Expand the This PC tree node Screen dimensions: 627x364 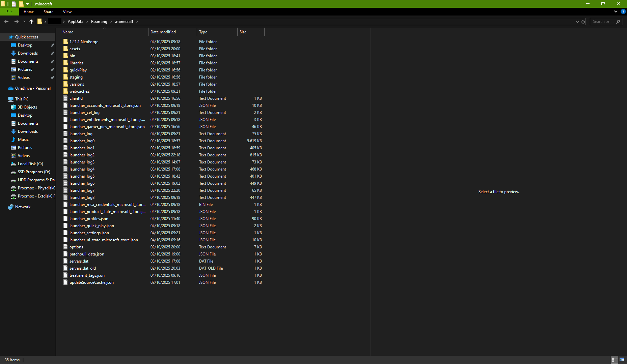tap(4, 99)
